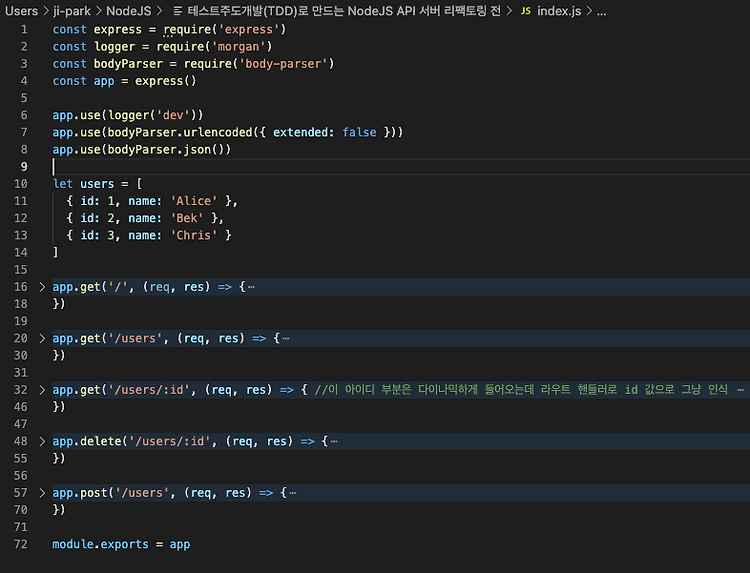Click the folded ellipsis after app.get('/') brace
Viewport: 750px width, 573px height.
coord(251,287)
